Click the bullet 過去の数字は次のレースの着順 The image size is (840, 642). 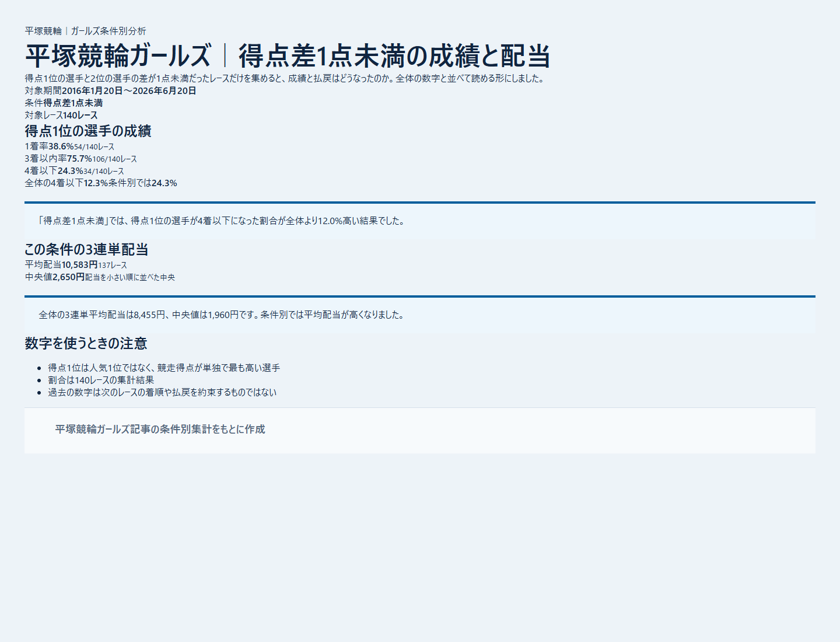(162, 392)
